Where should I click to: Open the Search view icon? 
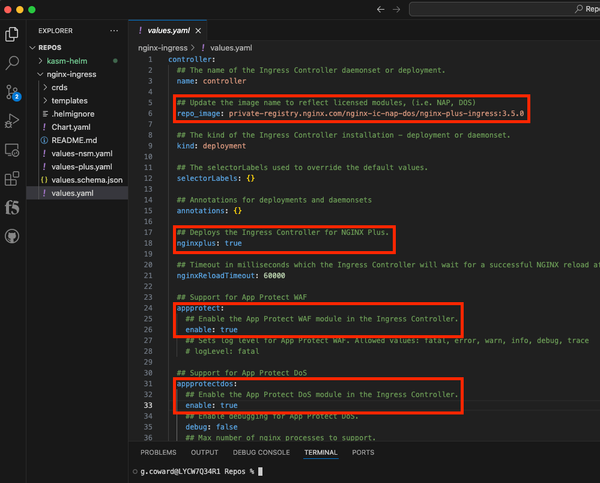click(13, 63)
